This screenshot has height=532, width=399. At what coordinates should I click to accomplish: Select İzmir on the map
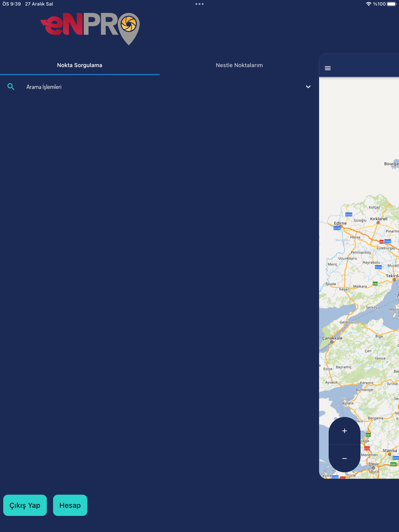[x=373, y=464]
